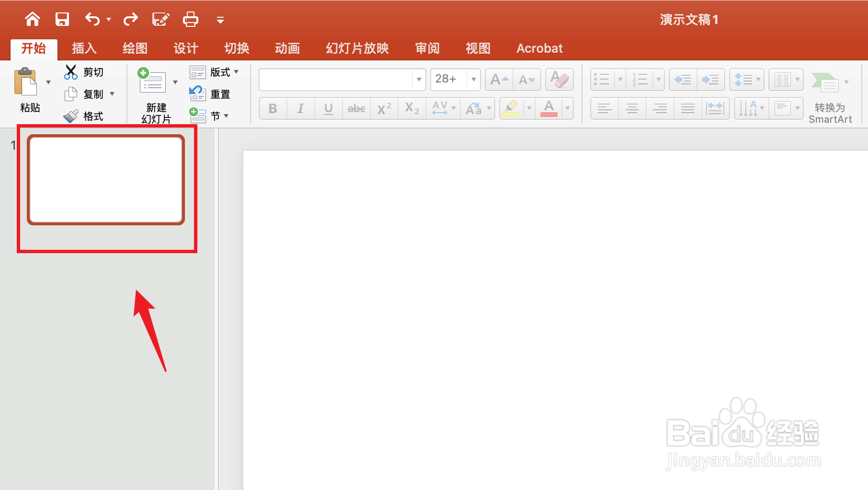Expand the 复制 dropdown arrow
Viewport: 868px width, 490px height.
[112, 94]
